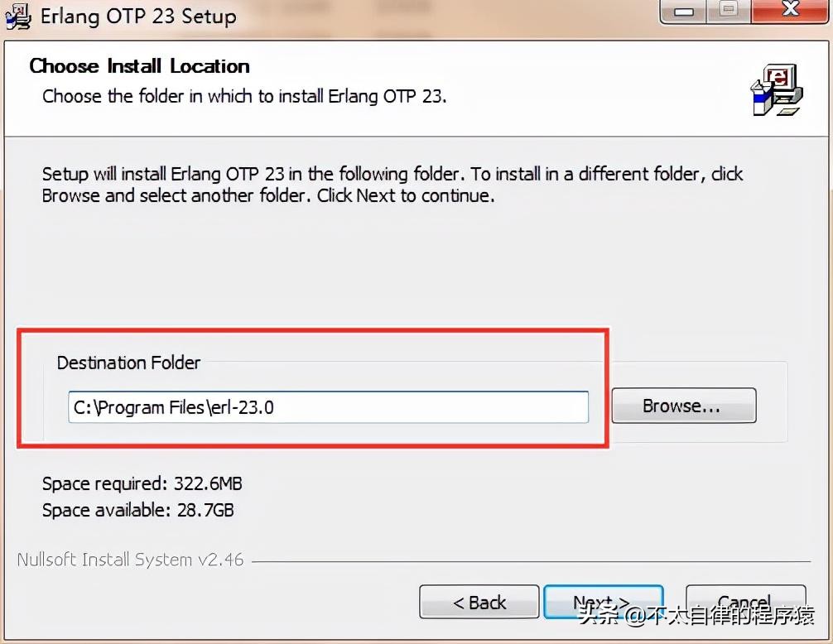Click the Erlang setup icon in title bar
The height and width of the screenshot is (644, 833).
(x=17, y=15)
